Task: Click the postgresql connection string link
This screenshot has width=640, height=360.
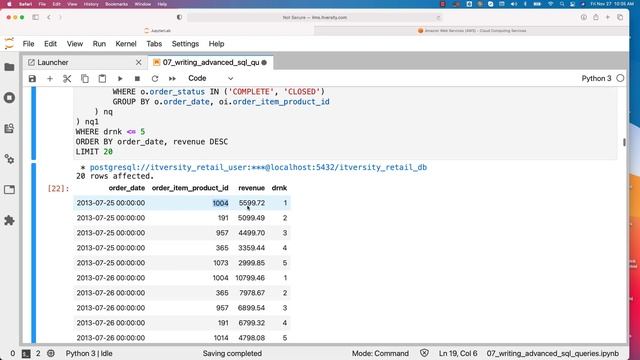Action: [x=258, y=167]
